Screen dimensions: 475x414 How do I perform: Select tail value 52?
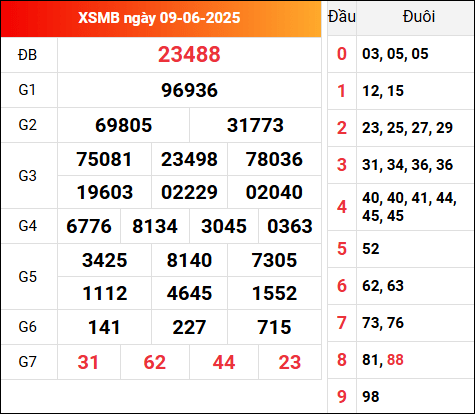[371, 249]
